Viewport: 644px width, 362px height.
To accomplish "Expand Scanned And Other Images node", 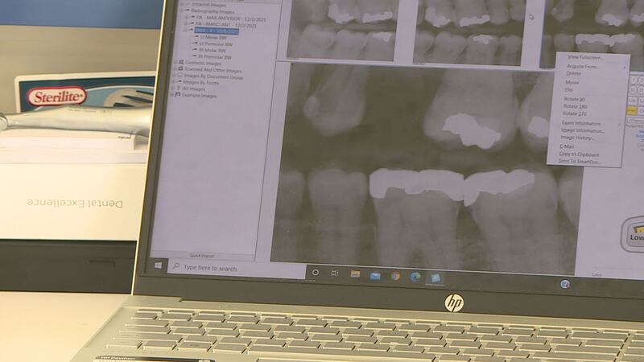I will click(176, 70).
